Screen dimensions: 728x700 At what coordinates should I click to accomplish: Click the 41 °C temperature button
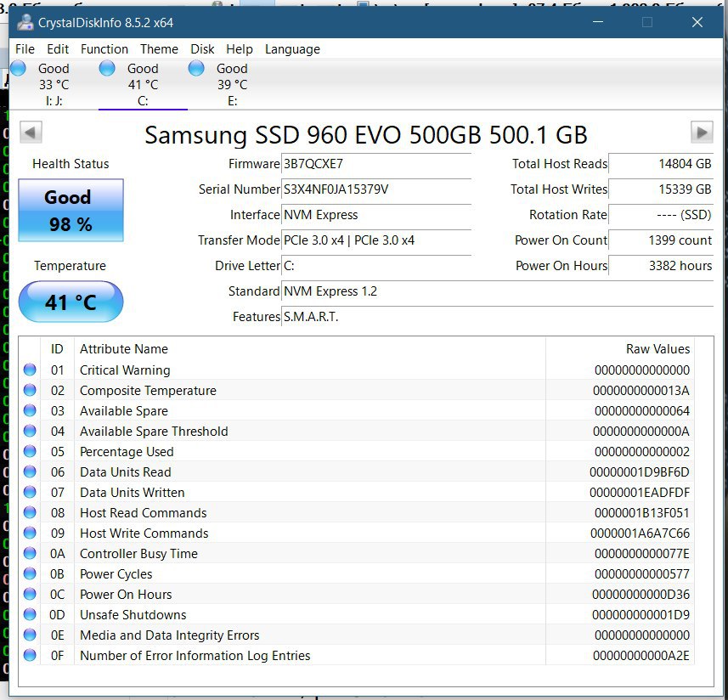[x=71, y=302]
